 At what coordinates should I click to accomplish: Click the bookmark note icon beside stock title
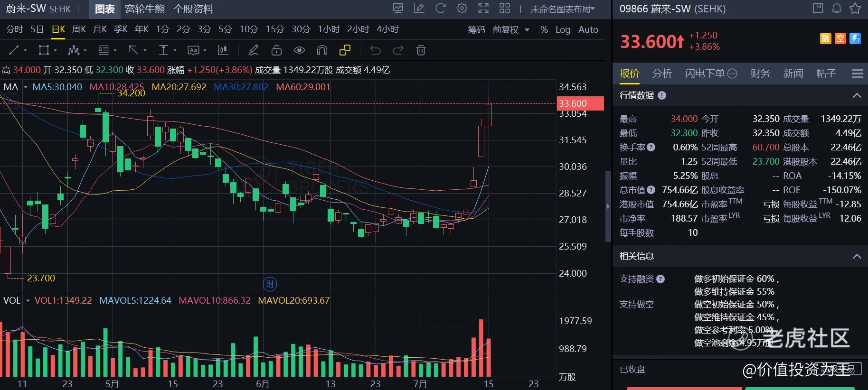coord(818,8)
